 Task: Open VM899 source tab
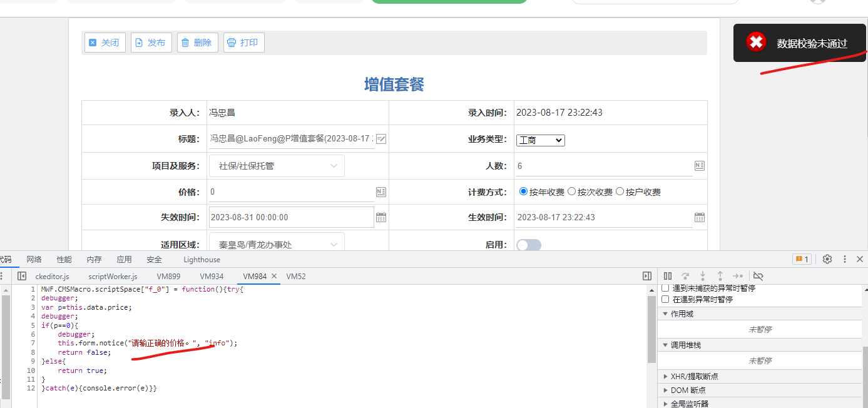[168, 276]
